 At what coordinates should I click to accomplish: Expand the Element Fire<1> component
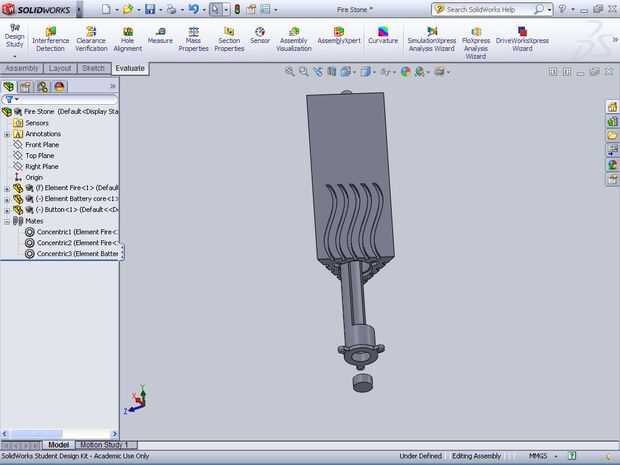(7, 189)
